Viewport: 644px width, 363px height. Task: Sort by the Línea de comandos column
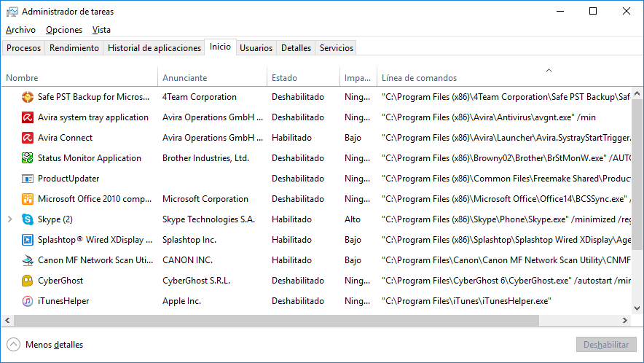click(x=419, y=78)
